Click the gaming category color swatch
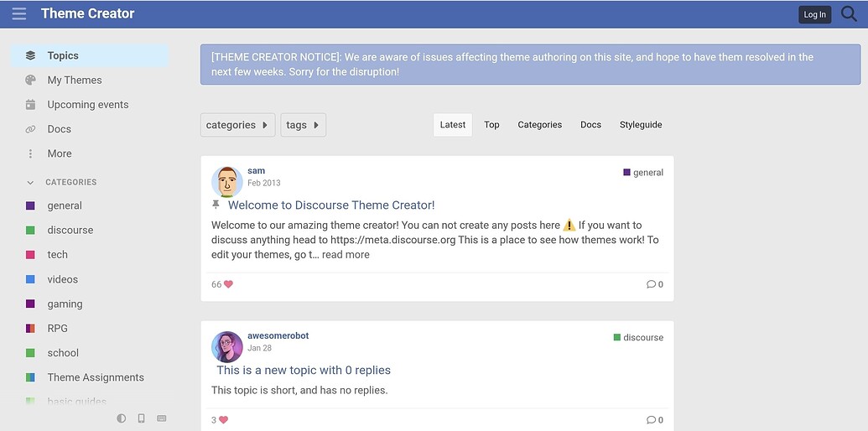 click(31, 304)
